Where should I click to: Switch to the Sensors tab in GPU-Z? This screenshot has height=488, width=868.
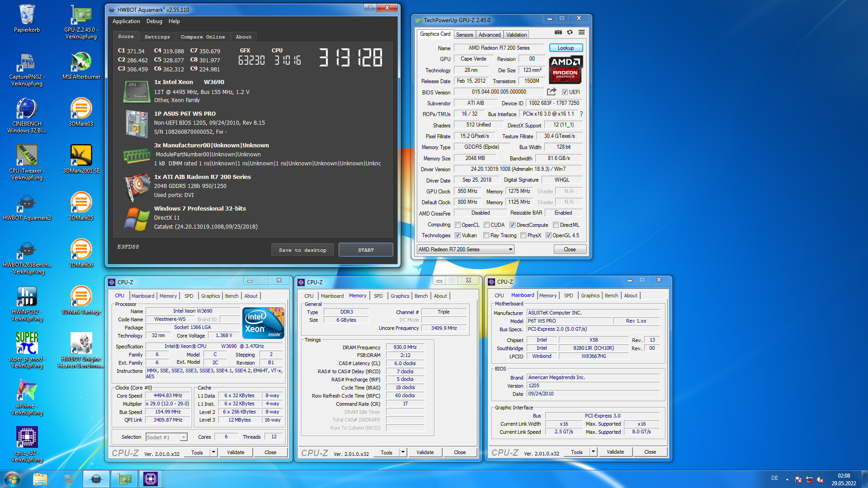[464, 35]
